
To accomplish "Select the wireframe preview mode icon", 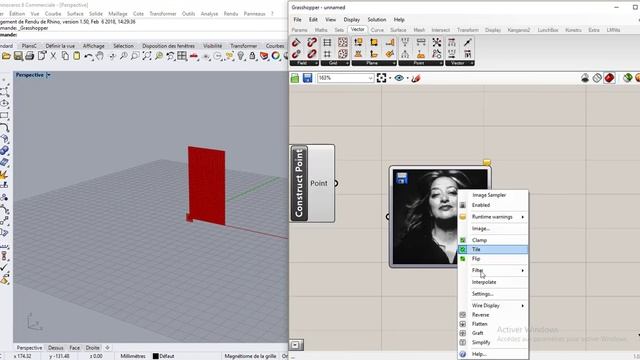I will [x=597, y=78].
